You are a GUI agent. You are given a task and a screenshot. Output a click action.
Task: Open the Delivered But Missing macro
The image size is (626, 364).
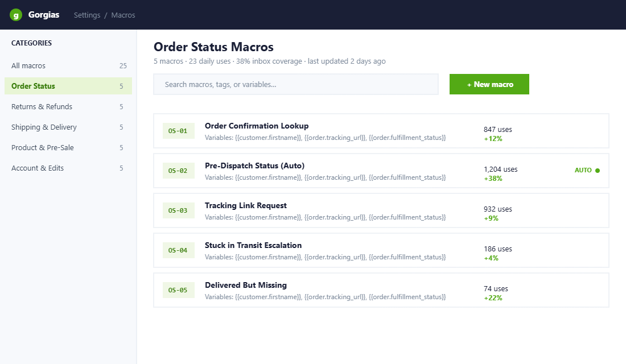[381, 290]
